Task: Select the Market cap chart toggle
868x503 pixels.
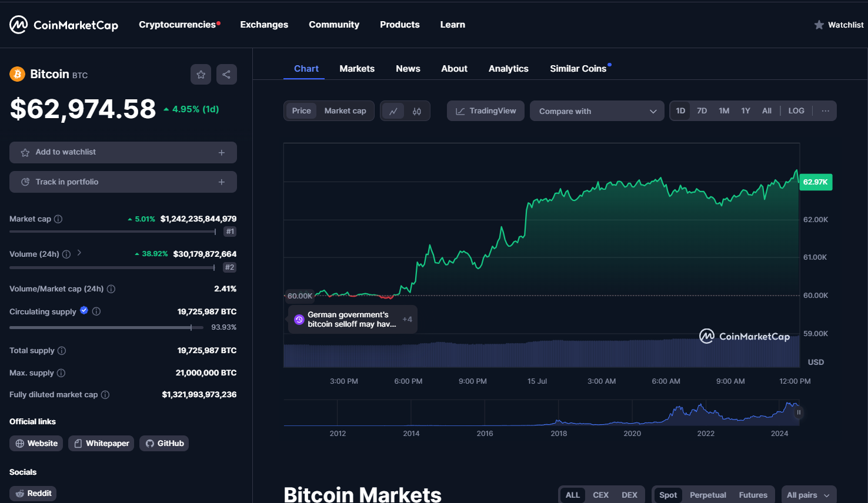Action: coord(345,111)
